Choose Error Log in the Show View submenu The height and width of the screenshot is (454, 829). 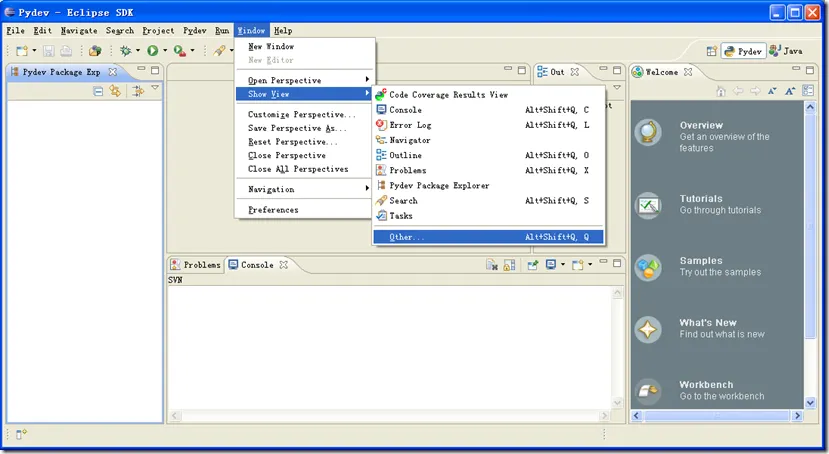488,125
